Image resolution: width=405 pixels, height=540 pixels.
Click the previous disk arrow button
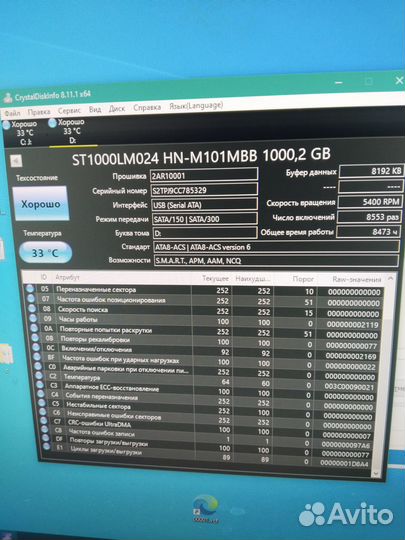click(16, 161)
